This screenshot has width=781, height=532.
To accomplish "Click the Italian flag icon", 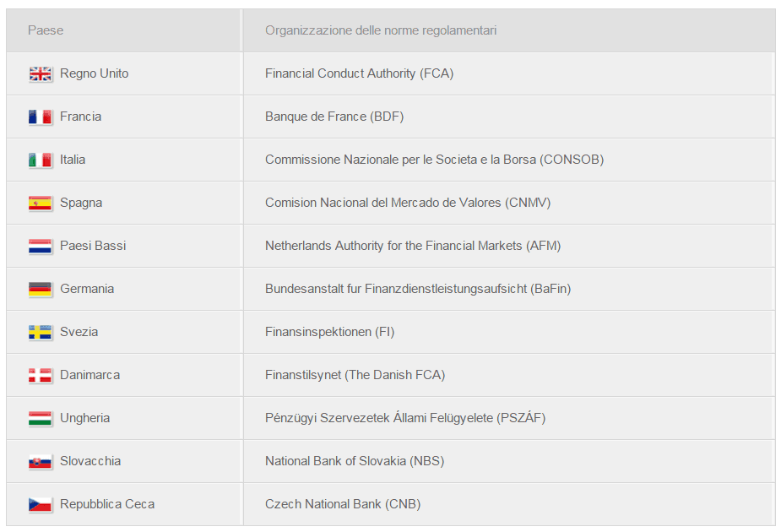I will coord(41,160).
